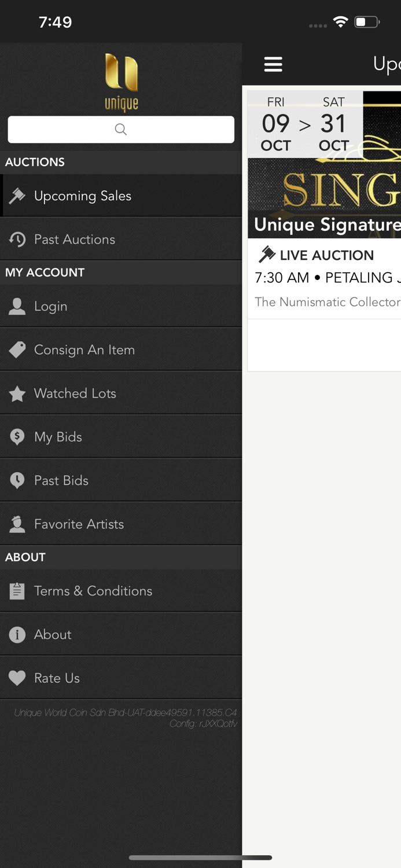Image resolution: width=401 pixels, height=868 pixels.
Task: Tap the About info icon
Action: pos(17,634)
